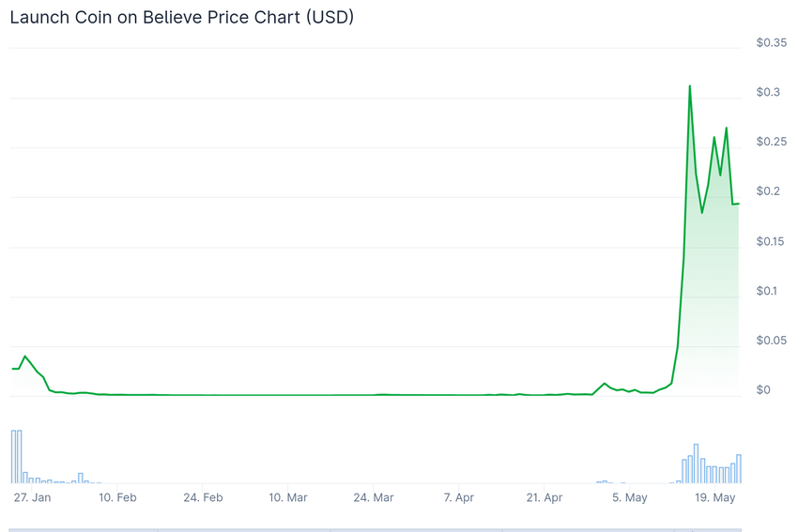Select the 5. May date label
This screenshot has width=798, height=532.
point(629,497)
